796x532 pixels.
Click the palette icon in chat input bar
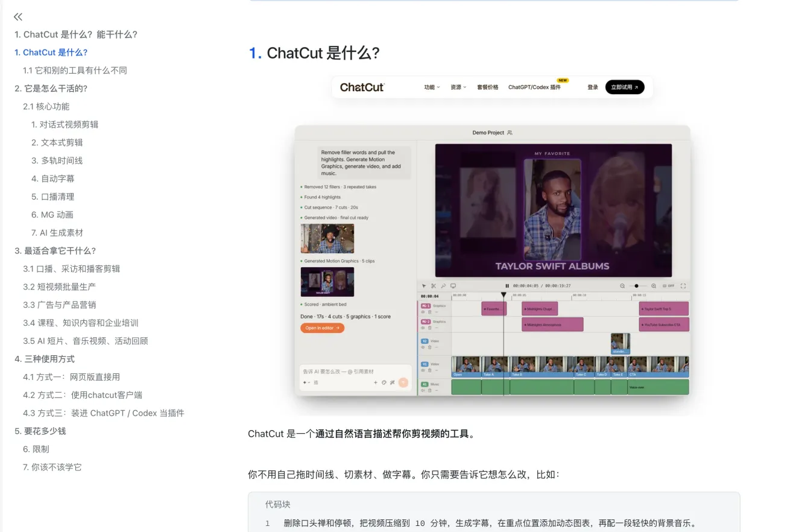click(x=384, y=382)
